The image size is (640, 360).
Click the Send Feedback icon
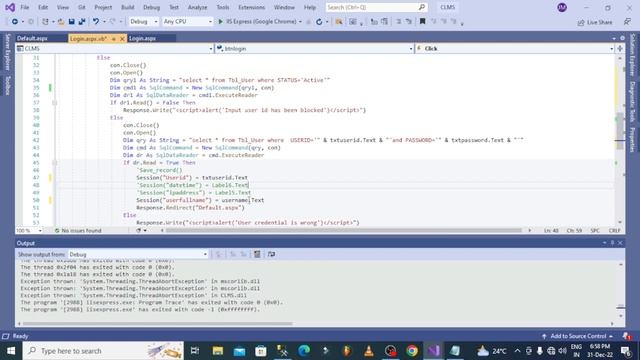tap(627, 22)
